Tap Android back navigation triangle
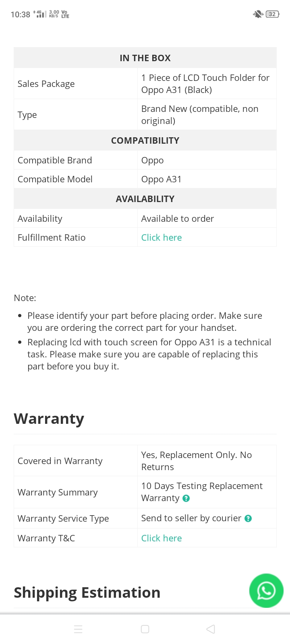This screenshot has height=644, width=290. coord(211,629)
